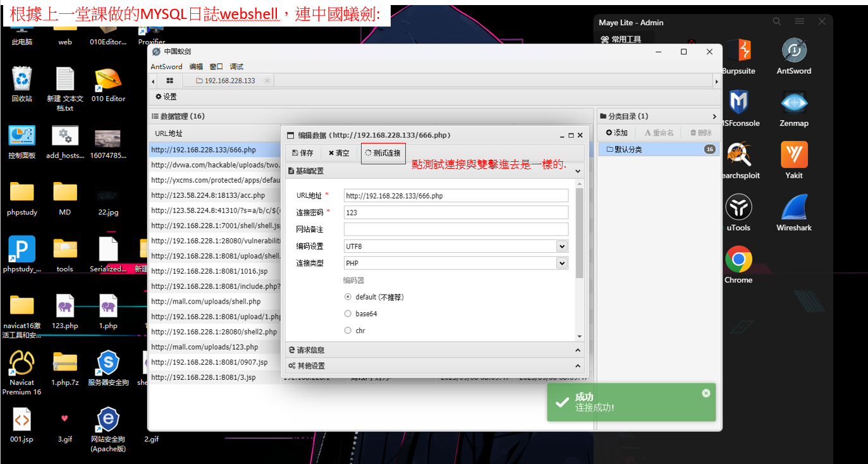Launch Wireshark shark fin icon
The image size is (868, 464).
click(794, 207)
